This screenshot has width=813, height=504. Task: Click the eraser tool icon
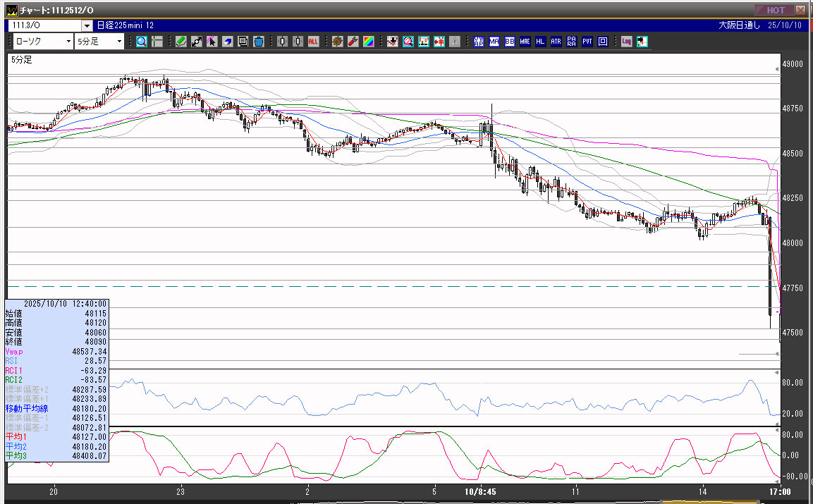(x=227, y=42)
